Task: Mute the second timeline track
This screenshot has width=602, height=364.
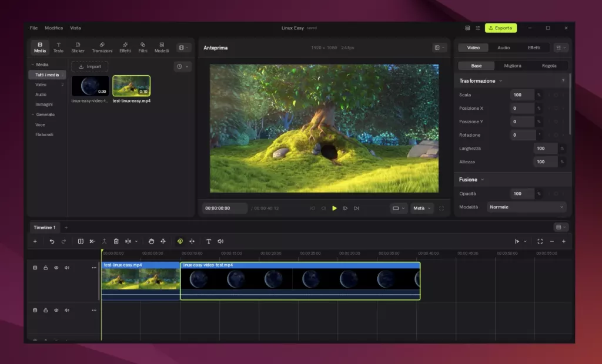Action: tap(67, 310)
